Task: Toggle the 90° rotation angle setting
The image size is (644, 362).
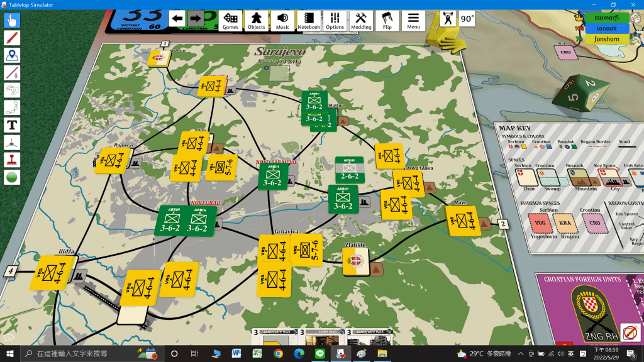Action: click(x=467, y=19)
